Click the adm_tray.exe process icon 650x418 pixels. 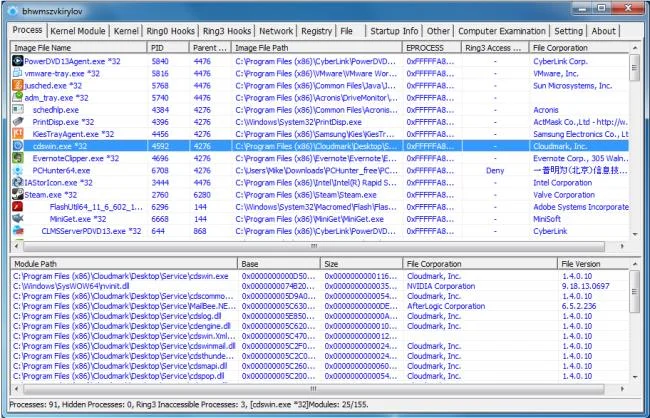click(x=17, y=97)
